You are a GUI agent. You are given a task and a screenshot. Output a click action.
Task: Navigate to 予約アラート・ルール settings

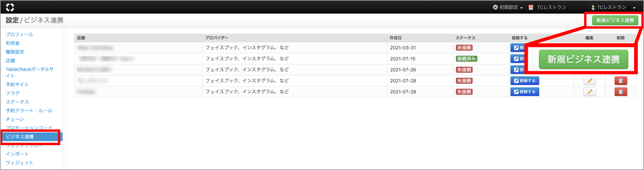[x=29, y=110]
